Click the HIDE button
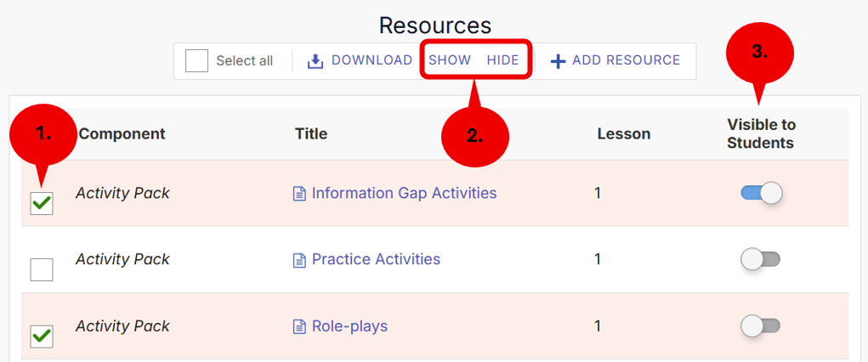 pyautogui.click(x=502, y=60)
